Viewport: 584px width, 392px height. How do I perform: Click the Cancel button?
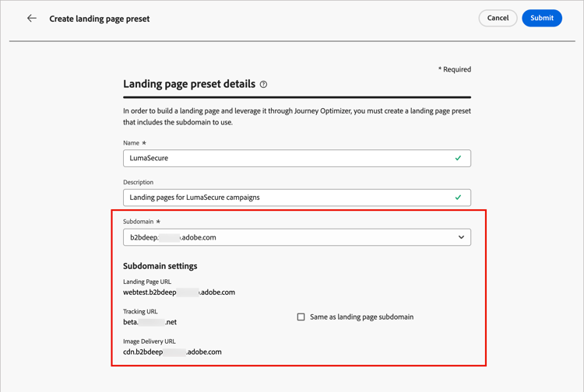(x=498, y=18)
